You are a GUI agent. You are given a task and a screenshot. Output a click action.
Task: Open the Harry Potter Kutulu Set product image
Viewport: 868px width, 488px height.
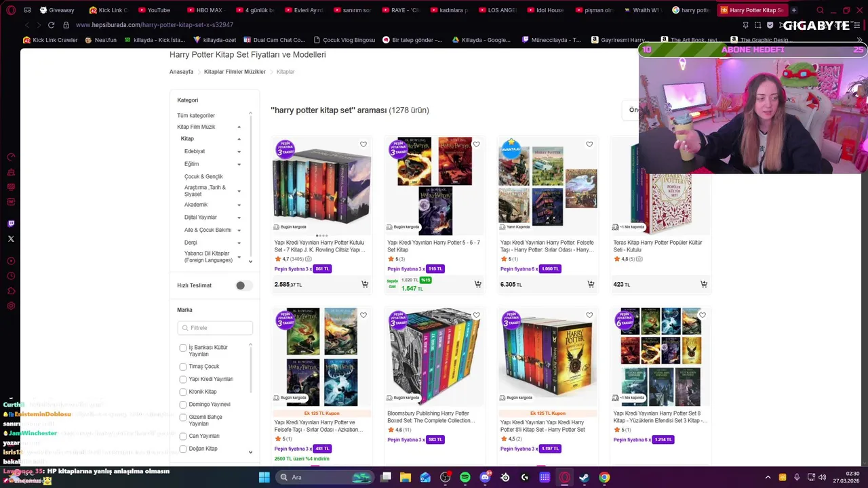[321, 185]
